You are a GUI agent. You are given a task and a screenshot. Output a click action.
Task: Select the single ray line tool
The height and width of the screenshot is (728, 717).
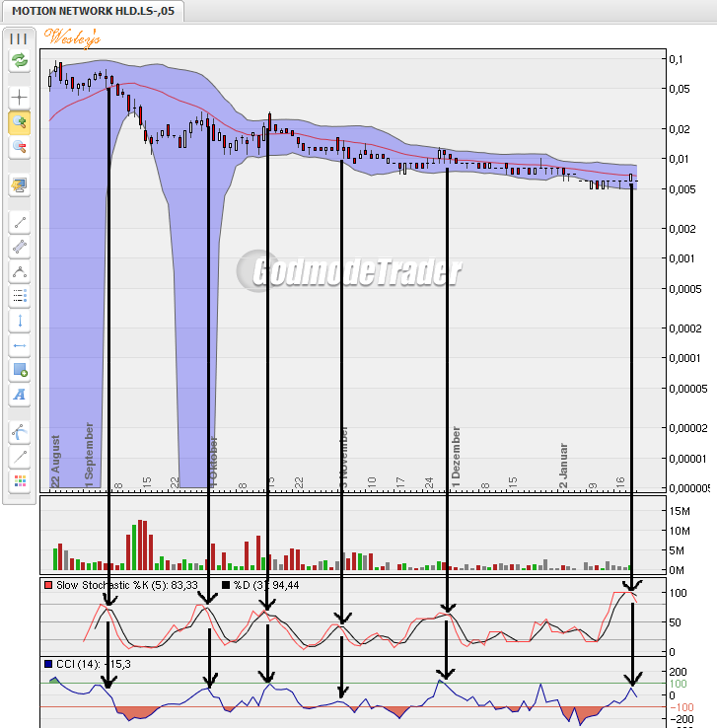click(x=19, y=457)
